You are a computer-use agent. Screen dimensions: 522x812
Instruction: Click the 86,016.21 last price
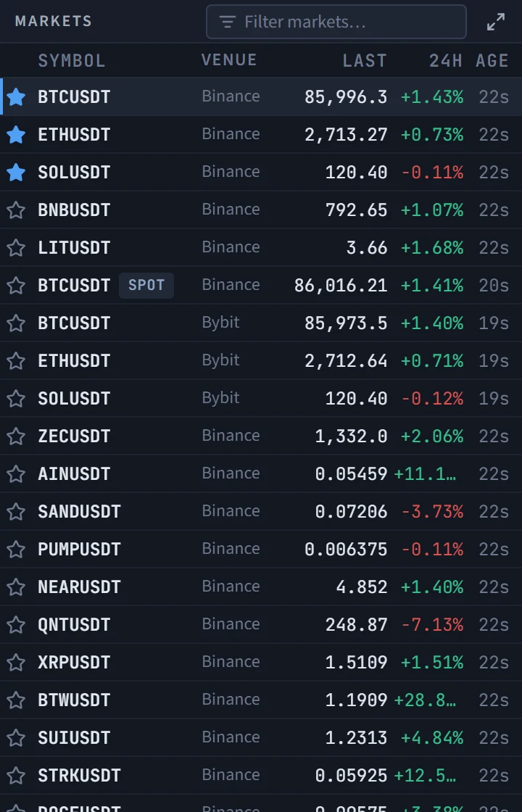click(x=341, y=286)
